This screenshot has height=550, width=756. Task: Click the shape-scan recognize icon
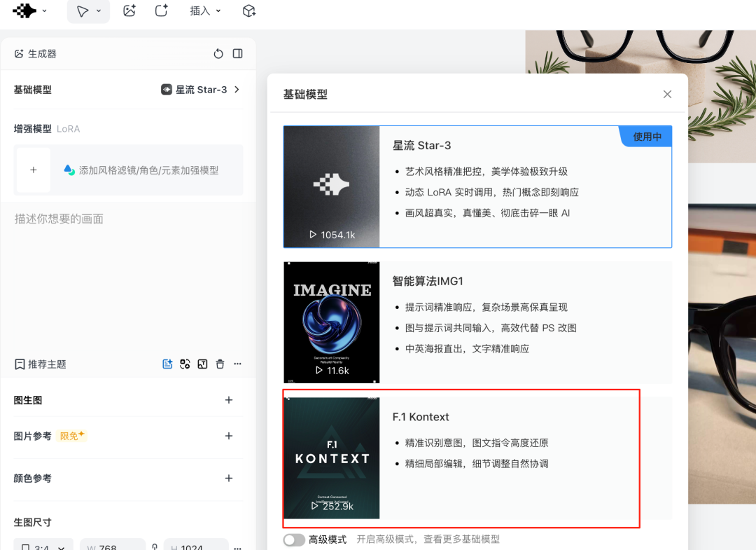pyautogui.click(x=185, y=364)
